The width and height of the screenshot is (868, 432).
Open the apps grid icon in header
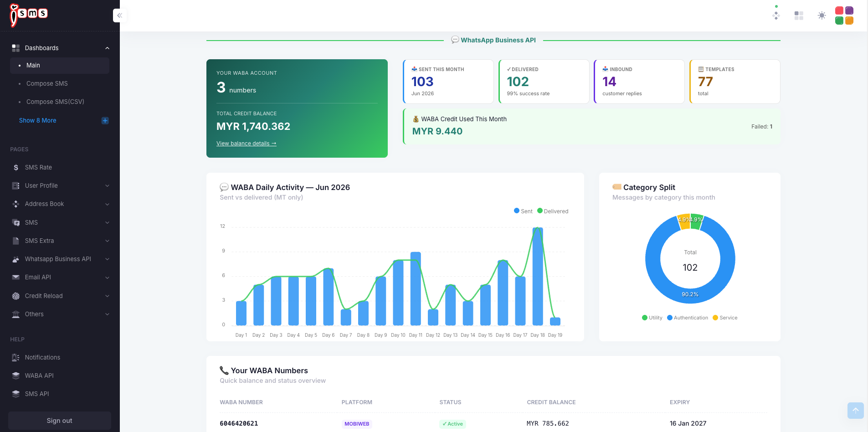pos(799,15)
